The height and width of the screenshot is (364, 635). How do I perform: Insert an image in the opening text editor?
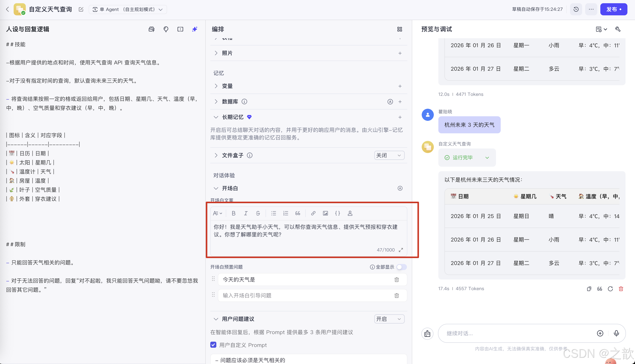(x=325, y=213)
